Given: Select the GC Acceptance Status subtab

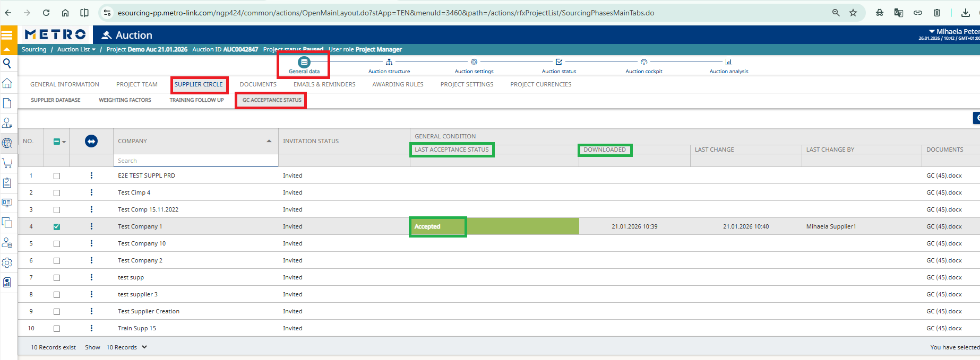Looking at the screenshot, I should click(x=272, y=100).
